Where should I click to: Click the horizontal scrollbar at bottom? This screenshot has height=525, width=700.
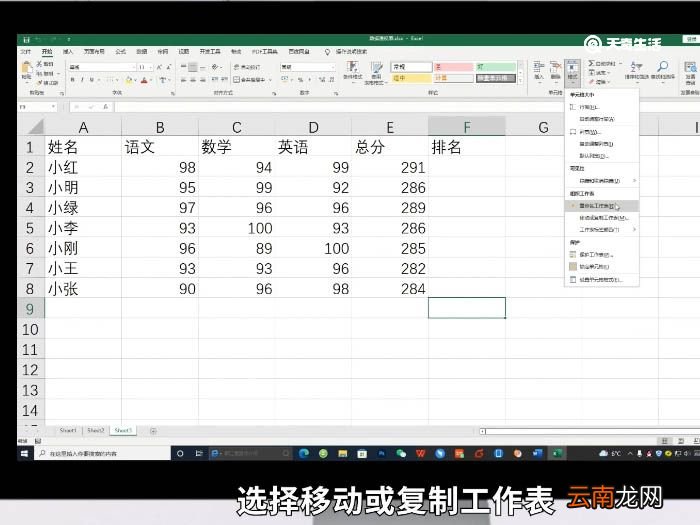pos(589,431)
